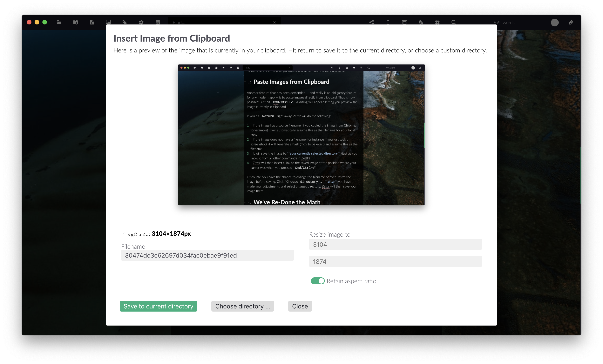Viewport: 603px width, 364px height.
Task: Open the formatting/typography icon
Action: 421,22
